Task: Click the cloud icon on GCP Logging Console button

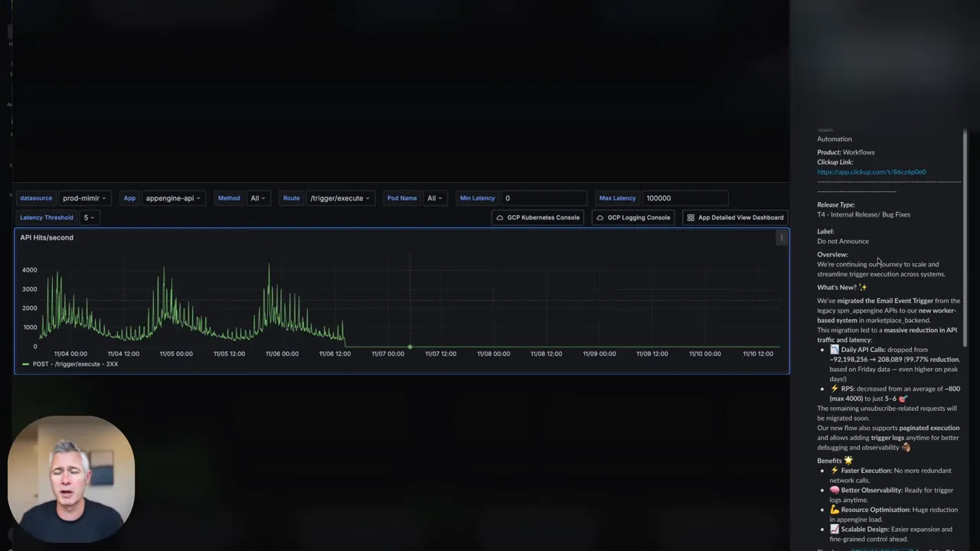Action: (602, 217)
